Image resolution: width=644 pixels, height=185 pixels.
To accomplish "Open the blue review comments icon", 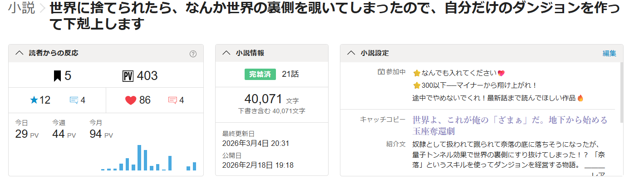I will [74, 100].
